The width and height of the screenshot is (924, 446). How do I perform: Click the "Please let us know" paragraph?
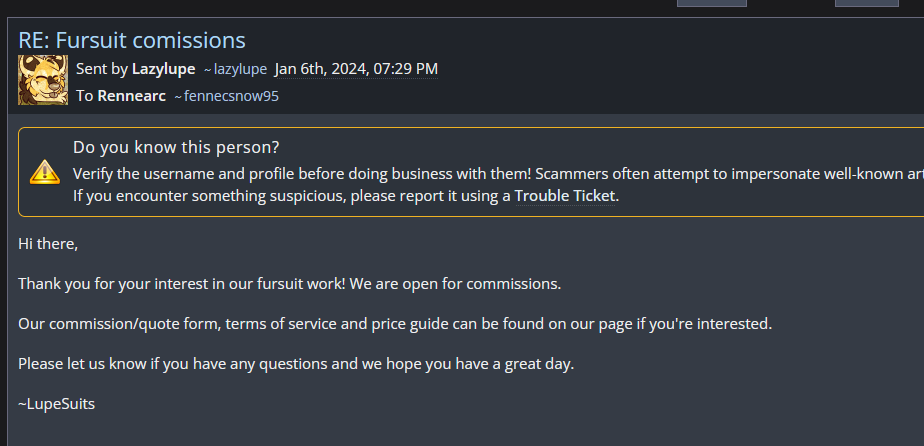(x=296, y=364)
